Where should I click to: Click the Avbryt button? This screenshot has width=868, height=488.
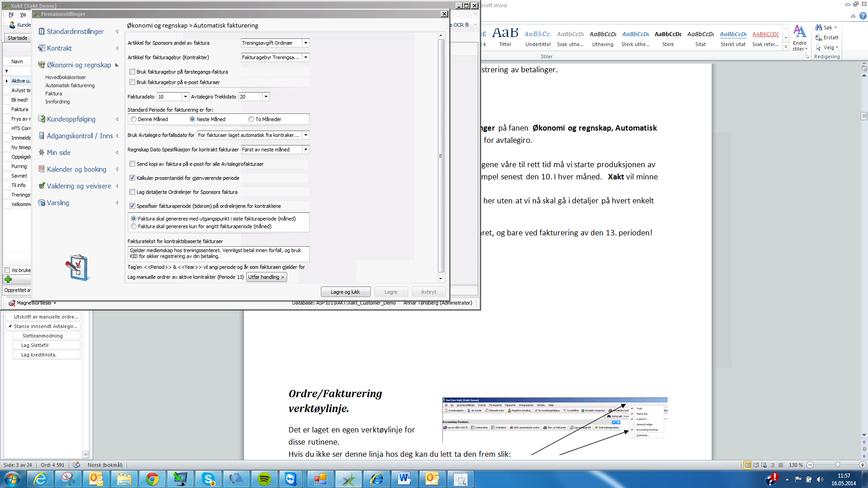[x=429, y=292]
